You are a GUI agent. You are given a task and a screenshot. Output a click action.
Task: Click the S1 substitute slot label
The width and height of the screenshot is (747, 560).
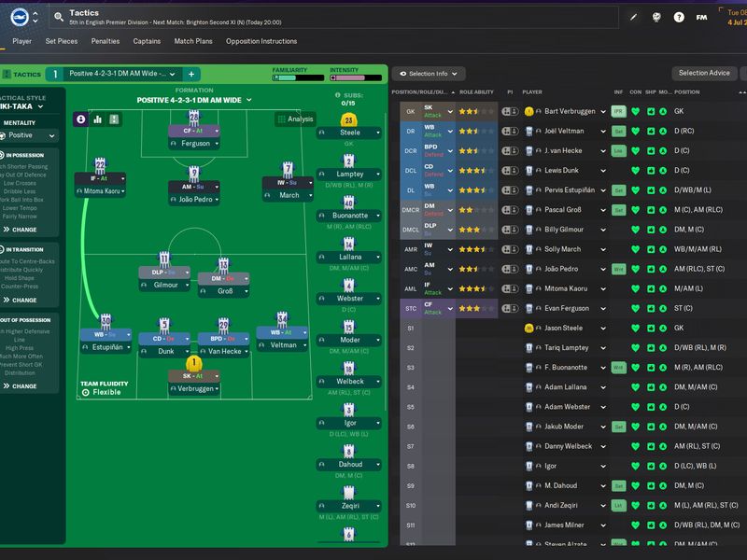[x=411, y=329]
